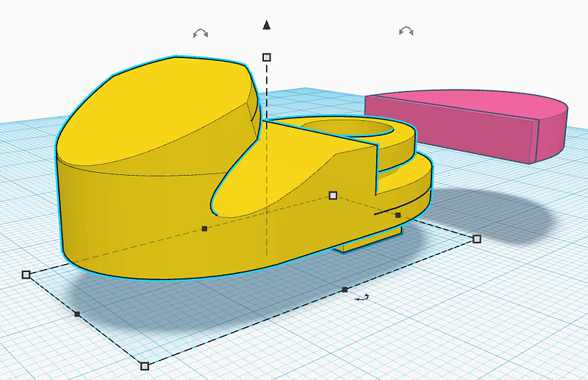Viewport: 588px width, 380px height.
Task: Select the white height handle on the vertical dashed line
Action: 267,57
